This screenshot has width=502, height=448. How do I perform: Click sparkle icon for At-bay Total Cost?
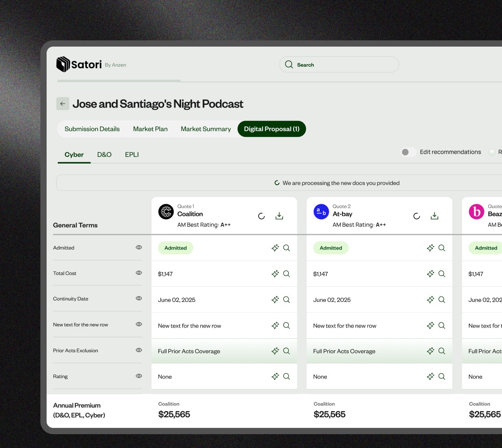(x=430, y=274)
